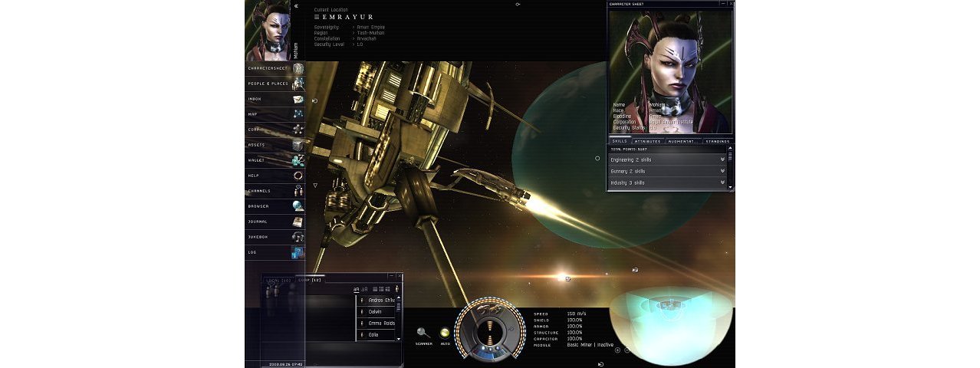Open the in-game Browser sidebar button
Screen dimensions: 980x368
tap(275, 206)
